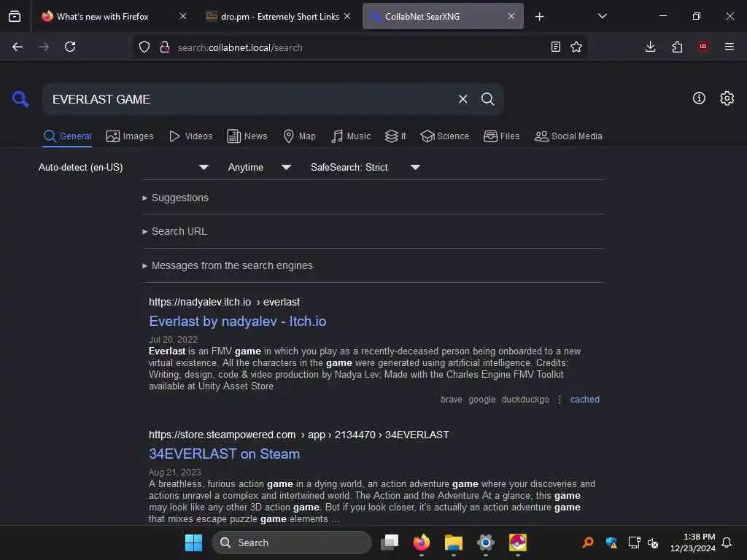Select the Videos search category
The width and height of the screenshot is (747, 560).
(x=190, y=136)
